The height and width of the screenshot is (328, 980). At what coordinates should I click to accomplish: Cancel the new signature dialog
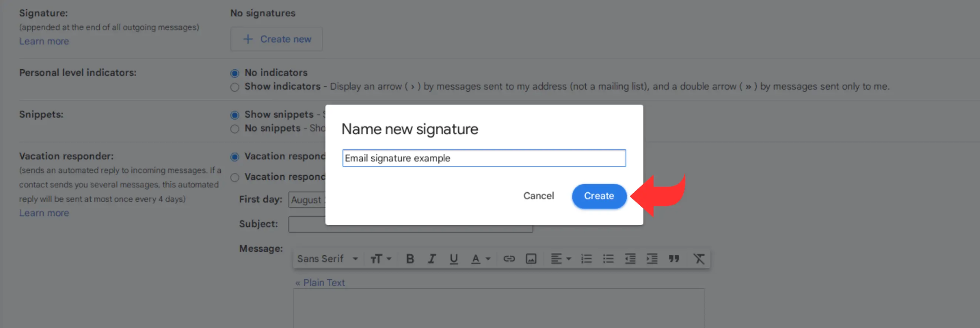tap(538, 196)
